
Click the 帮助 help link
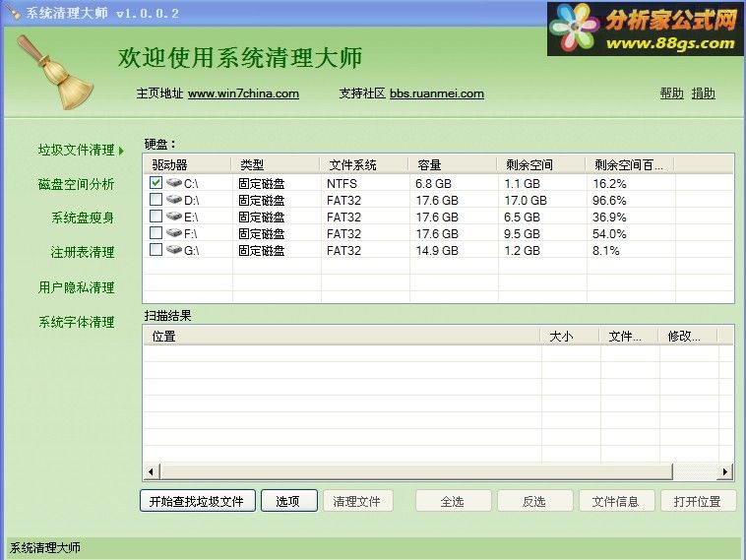tap(672, 93)
